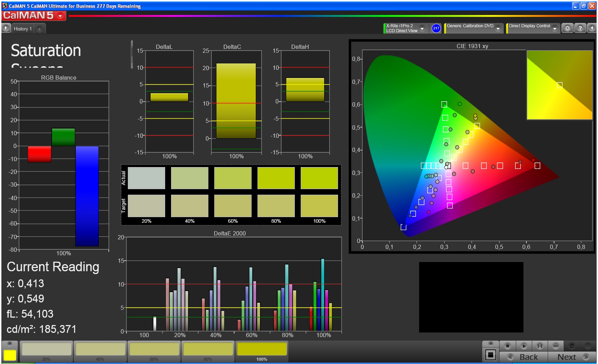
Task: Expand the Generic Calibration DVD source dropdown
Action: pyautogui.click(x=498, y=28)
